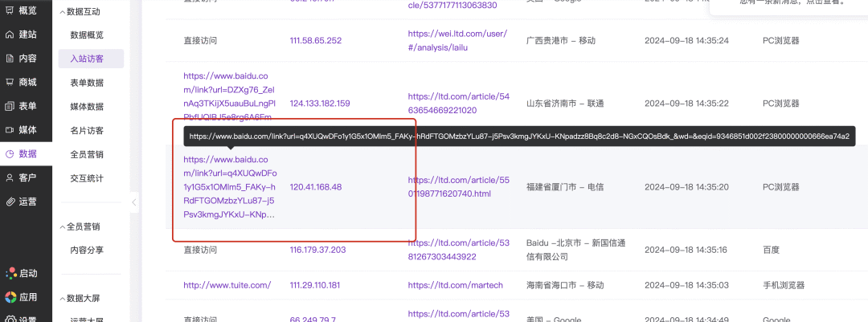
Task: Click PC浏览器 in the 14:35:20 row
Action: point(781,187)
